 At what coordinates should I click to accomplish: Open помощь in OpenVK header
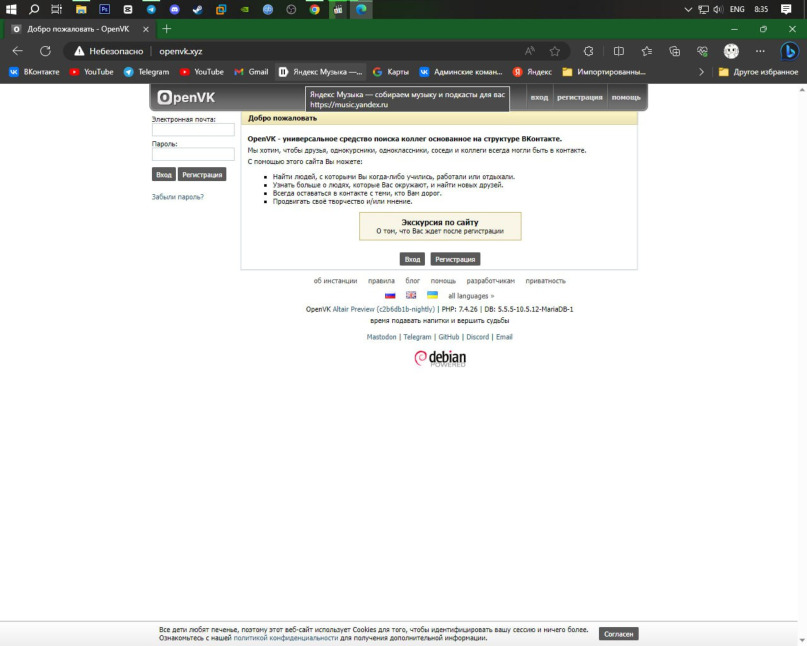click(626, 97)
